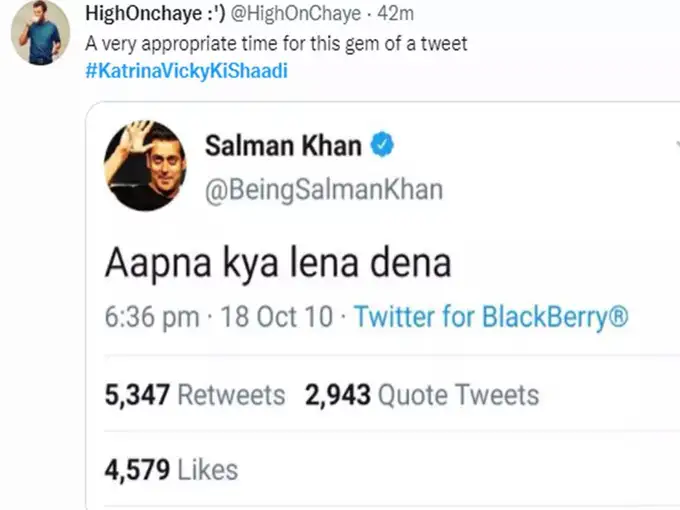This screenshot has width=680, height=510.
Task: Open the #KatrinaVickyKiShaadi hashtag
Action: (186, 71)
